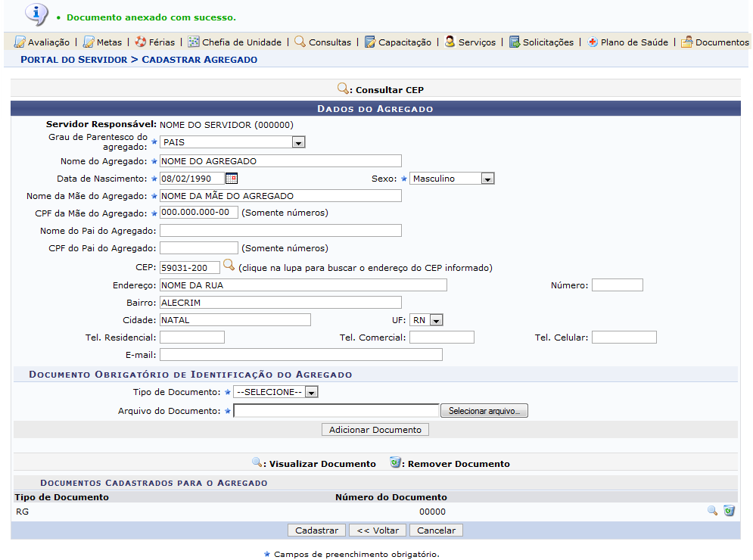Click the calendar icon beside Data de Nascimento

click(232, 179)
